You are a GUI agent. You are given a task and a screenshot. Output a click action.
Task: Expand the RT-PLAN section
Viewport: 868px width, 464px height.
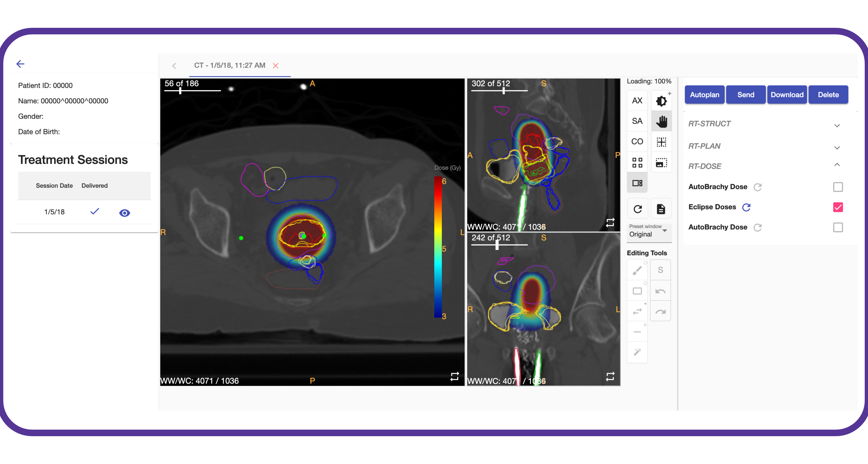click(837, 148)
